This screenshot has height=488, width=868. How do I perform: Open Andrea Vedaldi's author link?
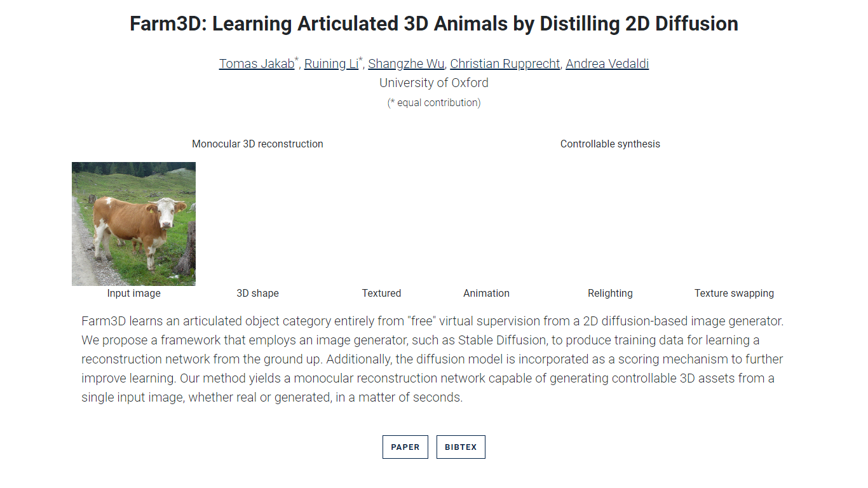pos(607,64)
